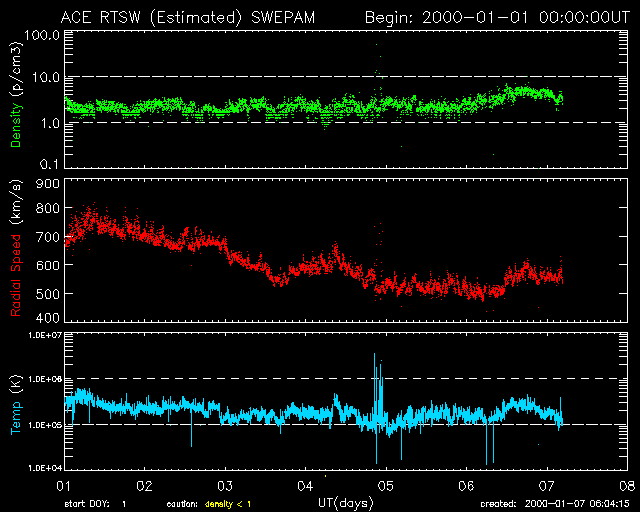
Task: Click the 1.0E+04 tick on temperature axis
Action: [x=40, y=467]
